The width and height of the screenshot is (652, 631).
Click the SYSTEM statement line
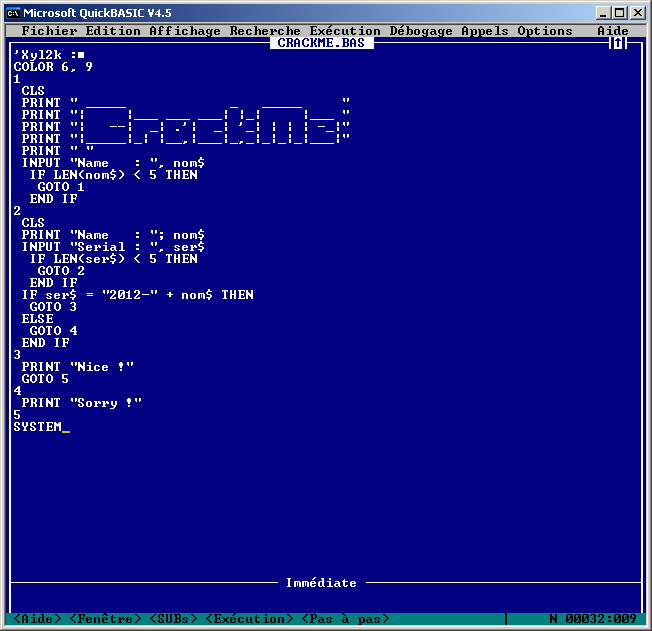[37, 427]
